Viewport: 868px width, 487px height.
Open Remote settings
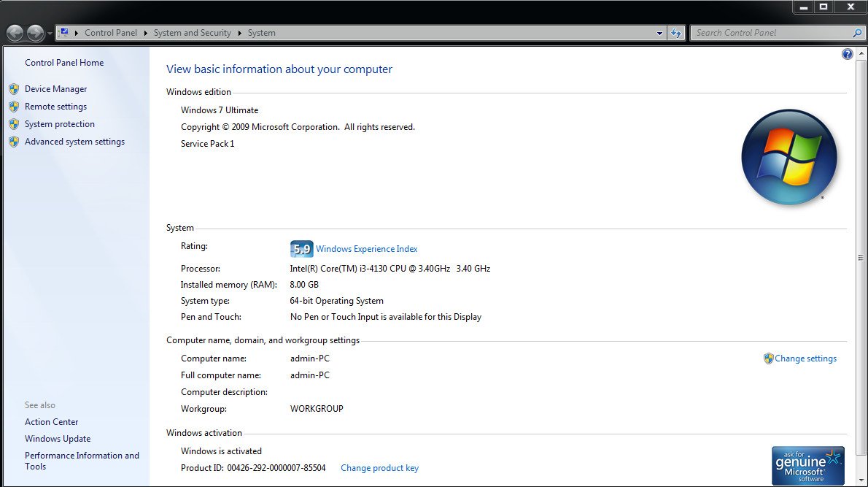(56, 107)
